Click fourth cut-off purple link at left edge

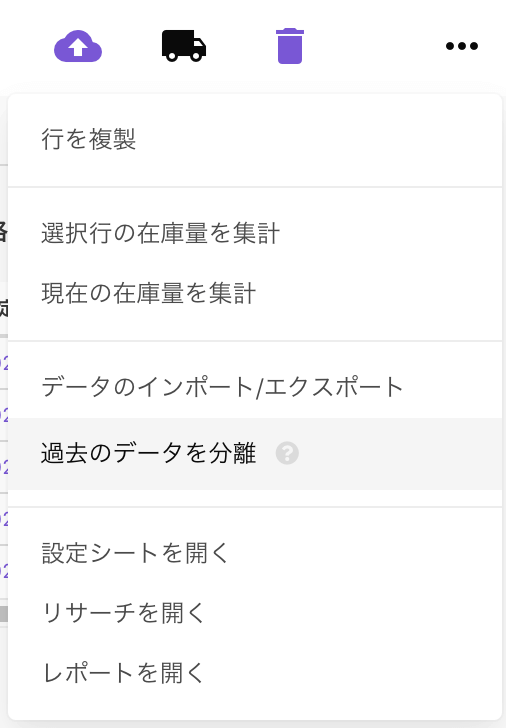4,519
